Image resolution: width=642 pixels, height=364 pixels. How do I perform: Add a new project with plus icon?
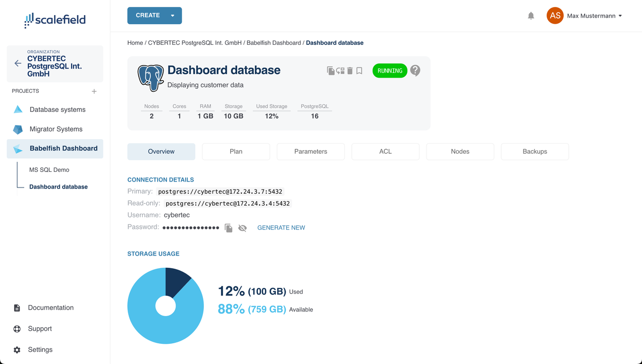click(94, 91)
